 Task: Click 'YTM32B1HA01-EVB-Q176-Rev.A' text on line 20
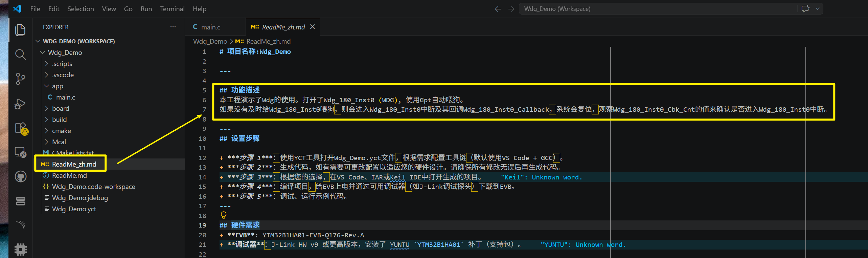(313, 235)
